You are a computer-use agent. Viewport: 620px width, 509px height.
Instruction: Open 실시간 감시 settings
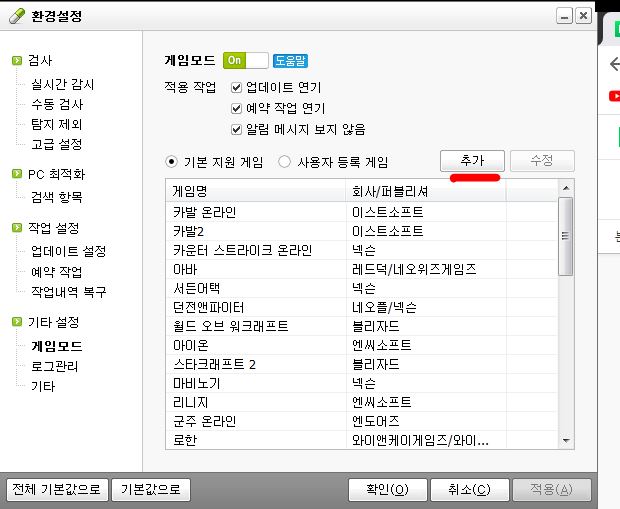tap(62, 84)
